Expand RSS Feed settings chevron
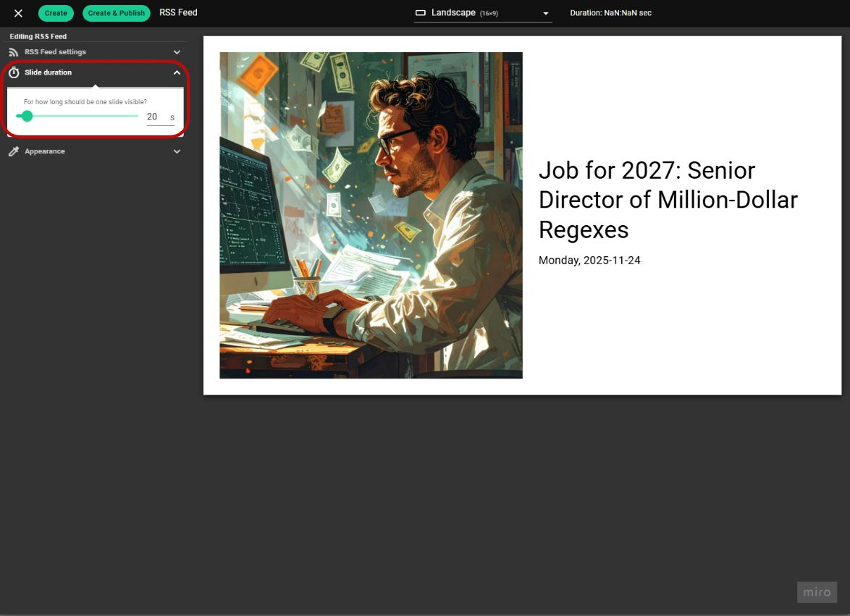 coord(177,52)
